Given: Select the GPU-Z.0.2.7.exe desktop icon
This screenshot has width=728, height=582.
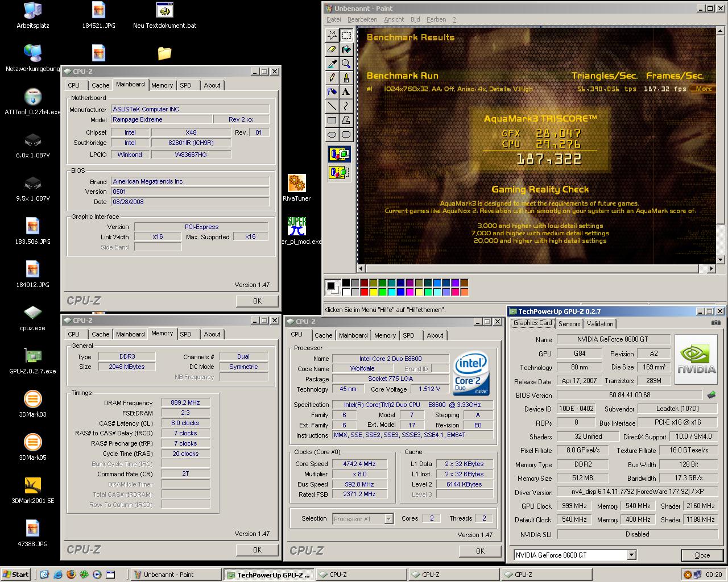Looking at the screenshot, I should (32, 361).
